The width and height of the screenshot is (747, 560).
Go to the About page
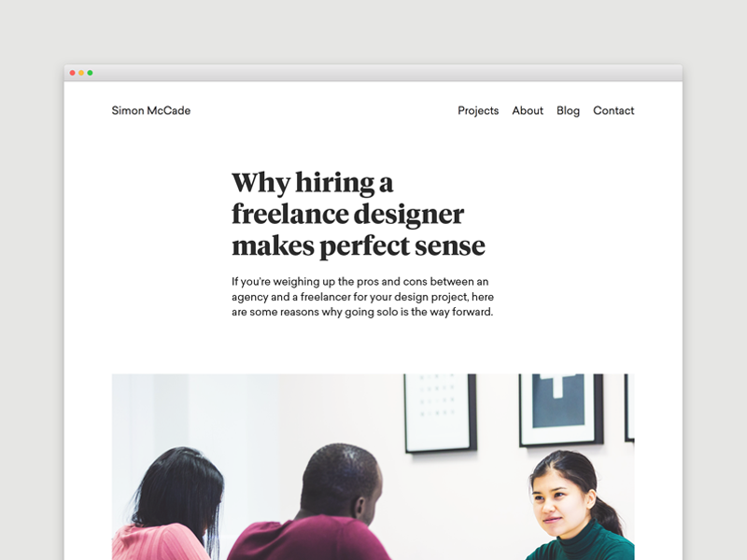(x=528, y=110)
